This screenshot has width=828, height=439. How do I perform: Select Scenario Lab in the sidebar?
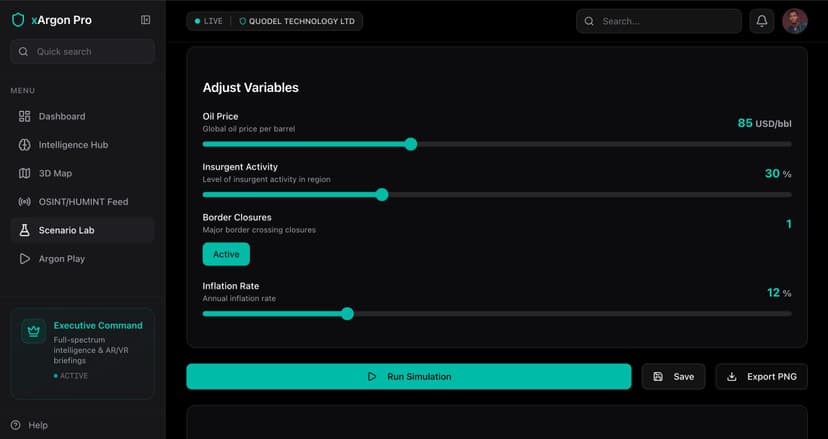tap(67, 230)
